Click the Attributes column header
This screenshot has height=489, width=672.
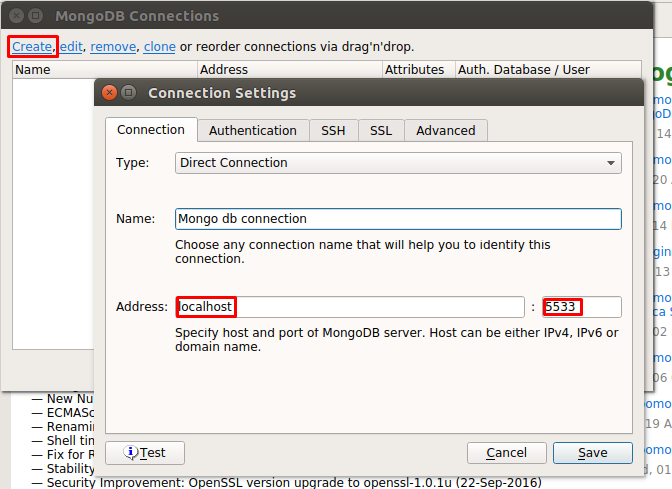[414, 70]
